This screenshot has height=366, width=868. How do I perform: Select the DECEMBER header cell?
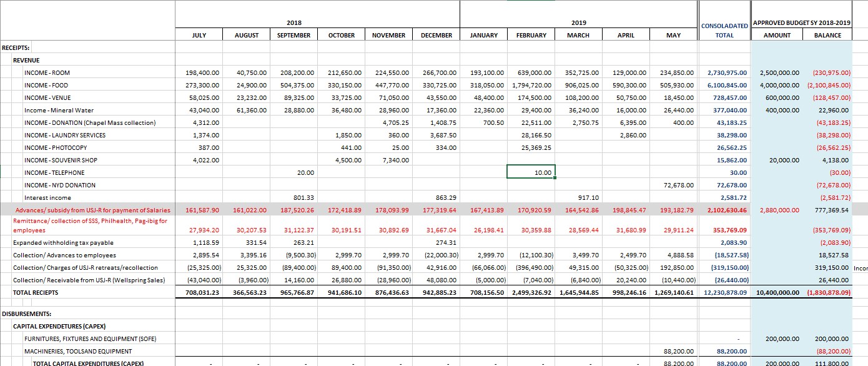pos(436,36)
